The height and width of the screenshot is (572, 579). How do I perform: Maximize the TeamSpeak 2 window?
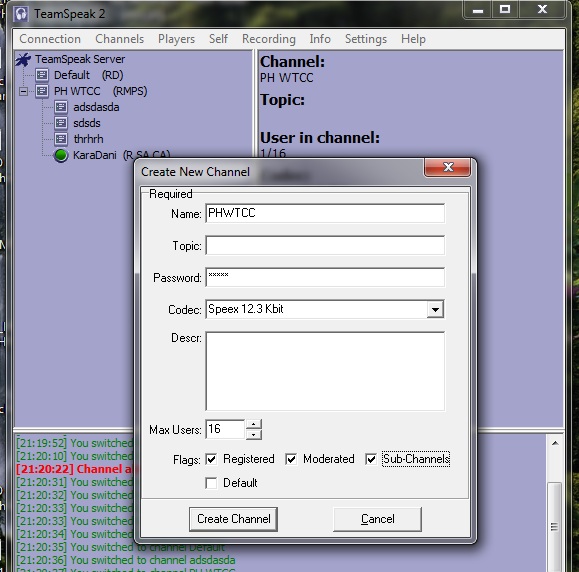[x=505, y=10]
